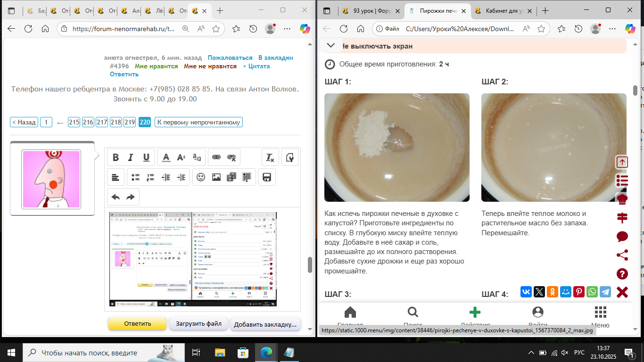This screenshot has width=644, height=362.
Task: Click the scroll-to-top arrow on recipe page
Action: tap(622, 162)
